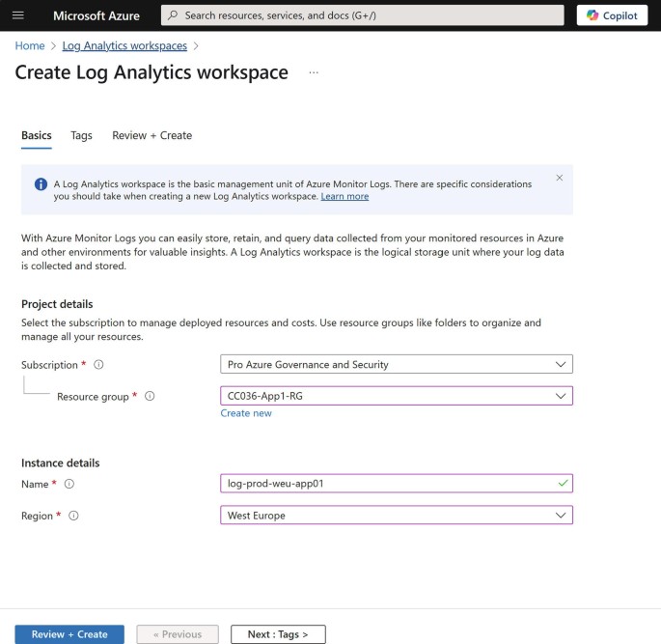Click the green validation checkmark in Name

pyautogui.click(x=563, y=484)
